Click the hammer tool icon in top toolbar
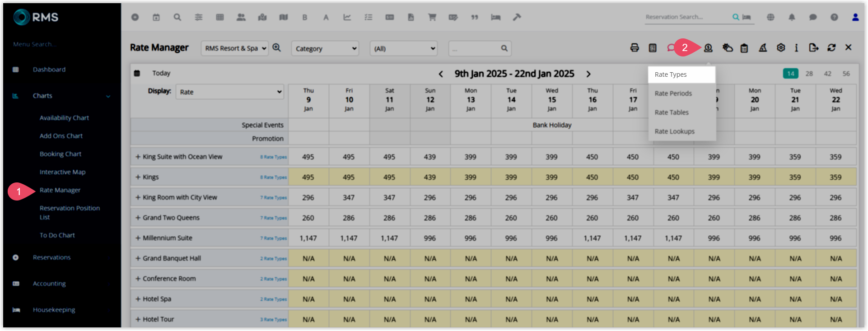This screenshot has width=868, height=331. click(517, 17)
